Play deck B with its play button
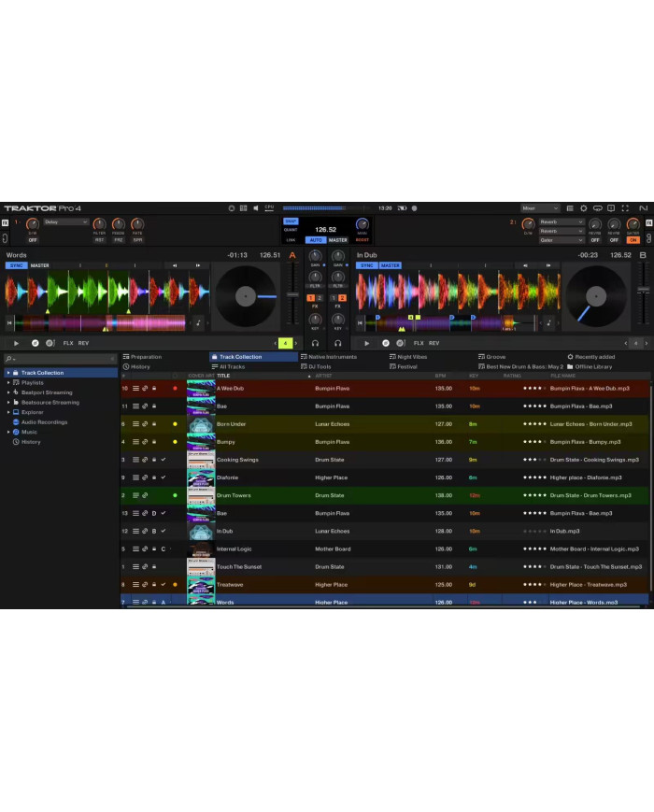The width and height of the screenshot is (654, 812). [366, 343]
